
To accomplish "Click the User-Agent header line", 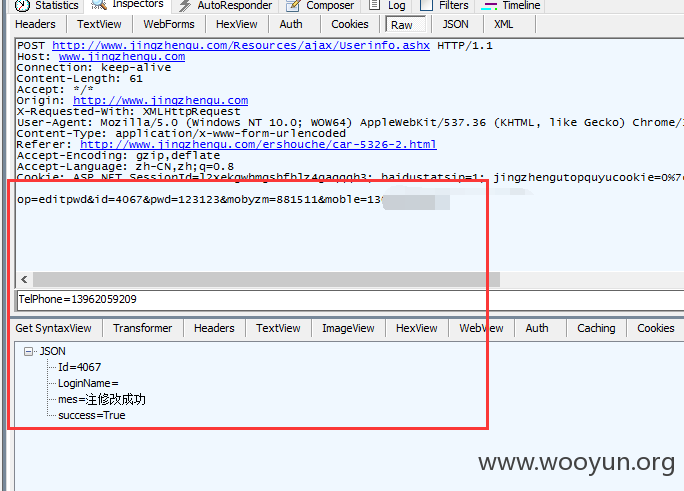I will [x=350, y=123].
